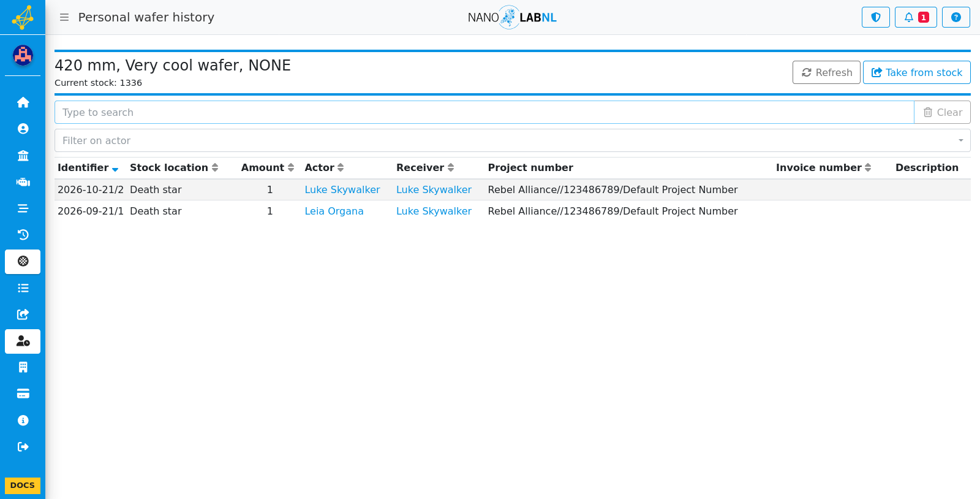Open the info circle sidebar icon
This screenshot has height=499, width=980.
pyautogui.click(x=23, y=421)
